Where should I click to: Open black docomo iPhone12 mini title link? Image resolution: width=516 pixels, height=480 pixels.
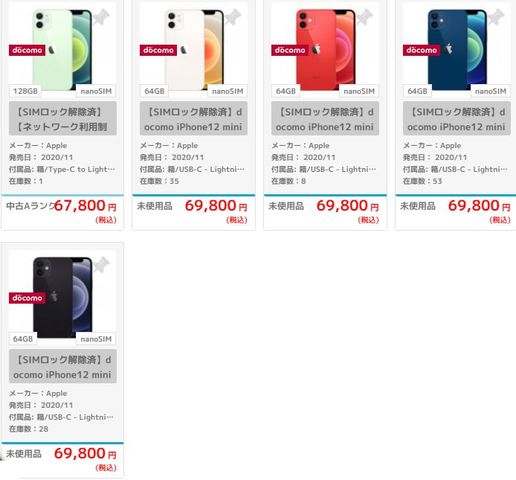tap(63, 366)
